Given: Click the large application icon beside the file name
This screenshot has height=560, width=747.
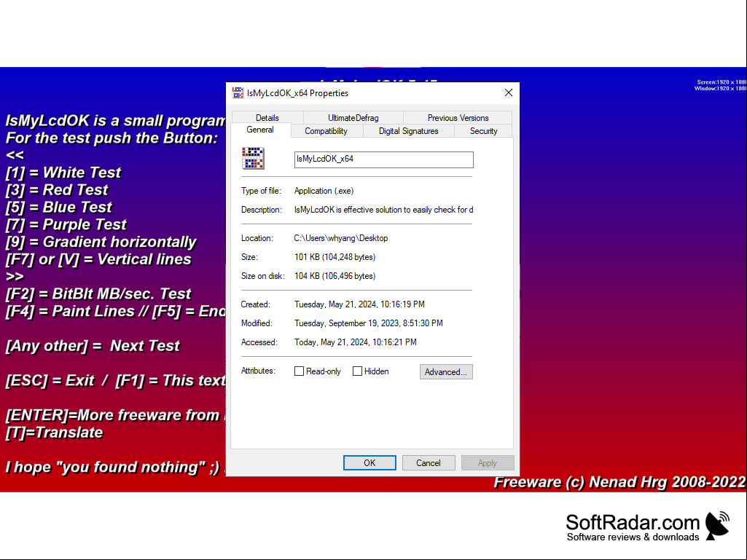Looking at the screenshot, I should point(253,158).
